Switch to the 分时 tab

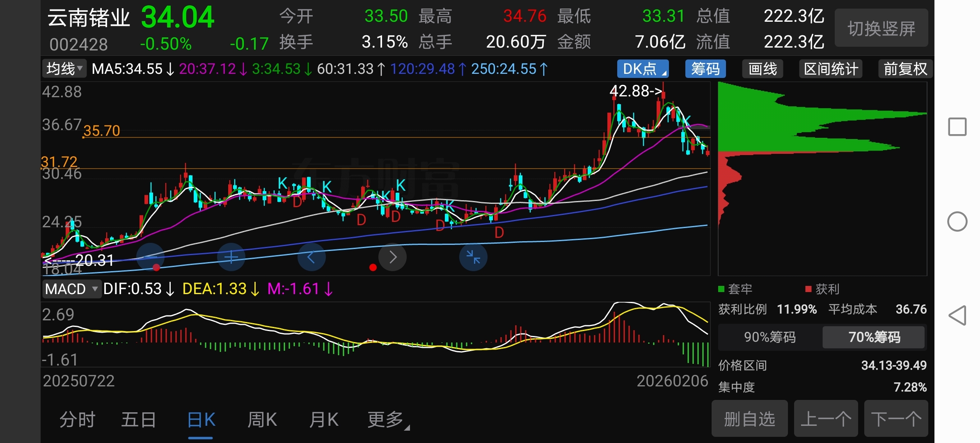click(77, 420)
